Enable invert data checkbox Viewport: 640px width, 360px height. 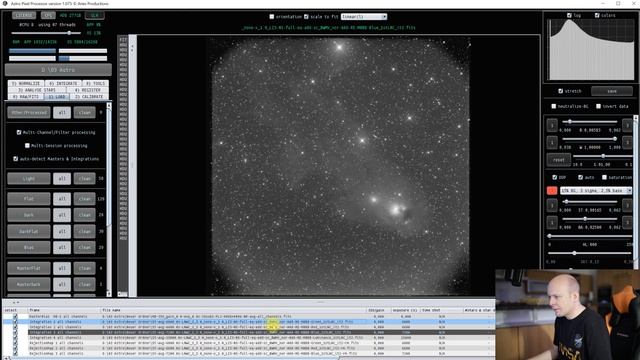pyautogui.click(x=598, y=106)
